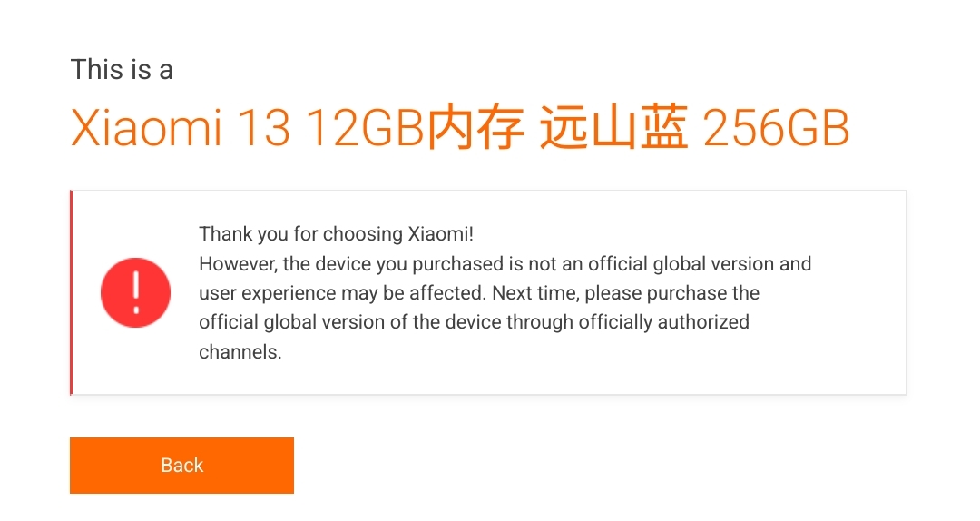Click the line starting with "However, the device"

(505, 264)
